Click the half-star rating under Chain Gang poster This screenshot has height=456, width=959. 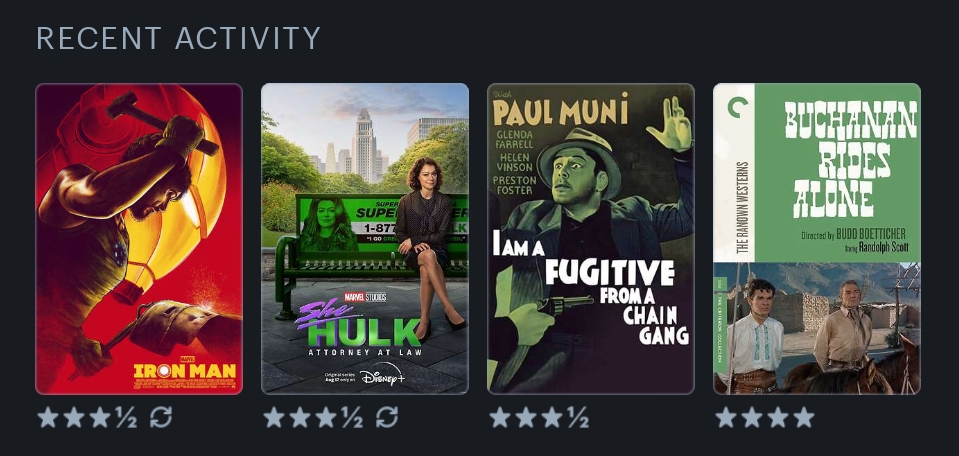(578, 417)
